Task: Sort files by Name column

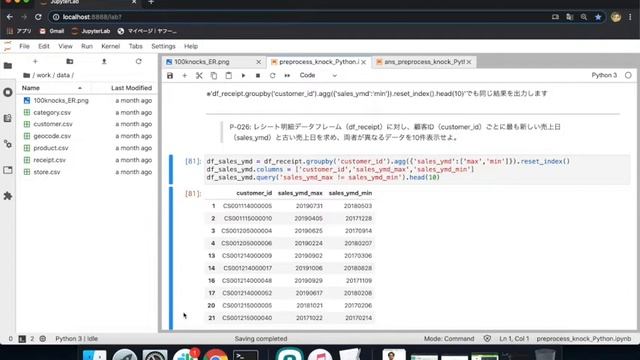Action: click(52, 88)
